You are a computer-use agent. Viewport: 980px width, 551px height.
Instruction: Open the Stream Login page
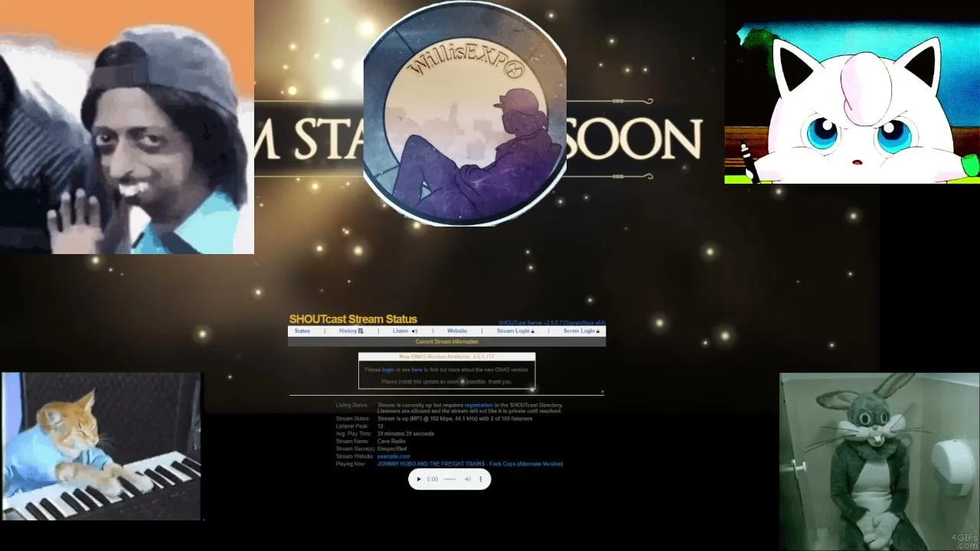[515, 331]
